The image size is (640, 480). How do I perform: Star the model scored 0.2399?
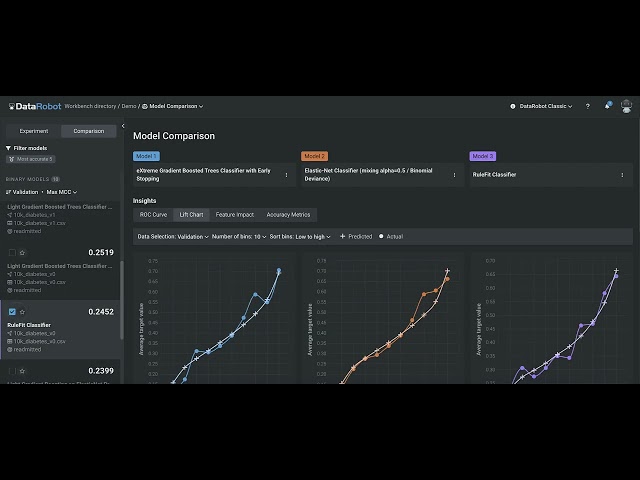click(22, 371)
